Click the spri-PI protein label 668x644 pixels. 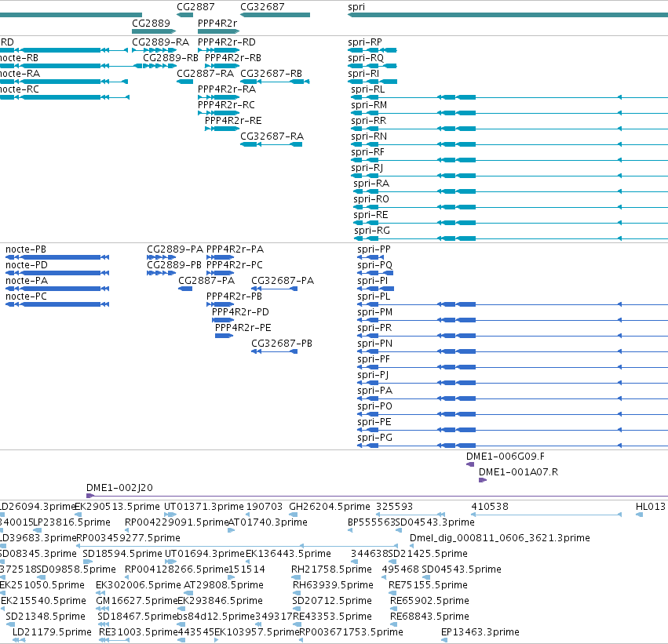point(372,281)
